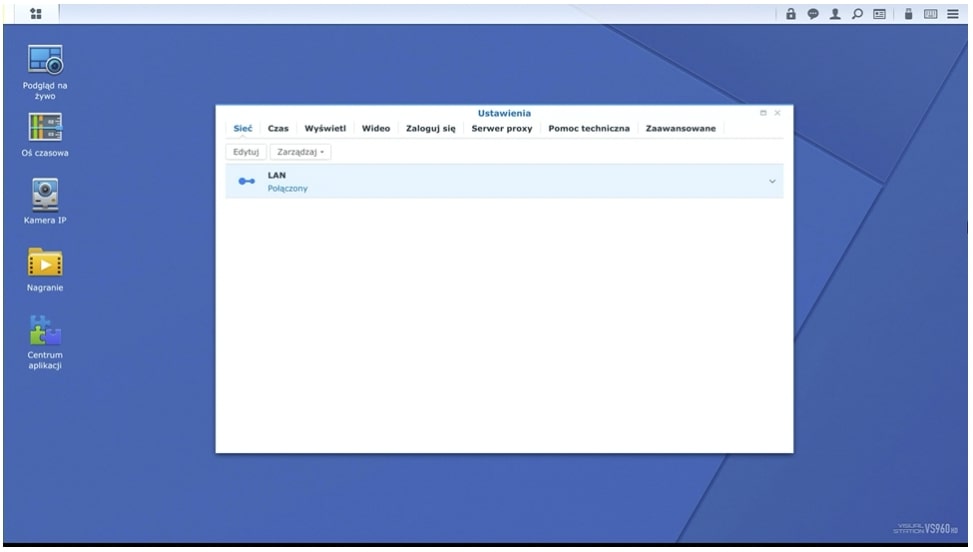Open Centrum aplikacji icon
973x552 pixels.
[45, 330]
